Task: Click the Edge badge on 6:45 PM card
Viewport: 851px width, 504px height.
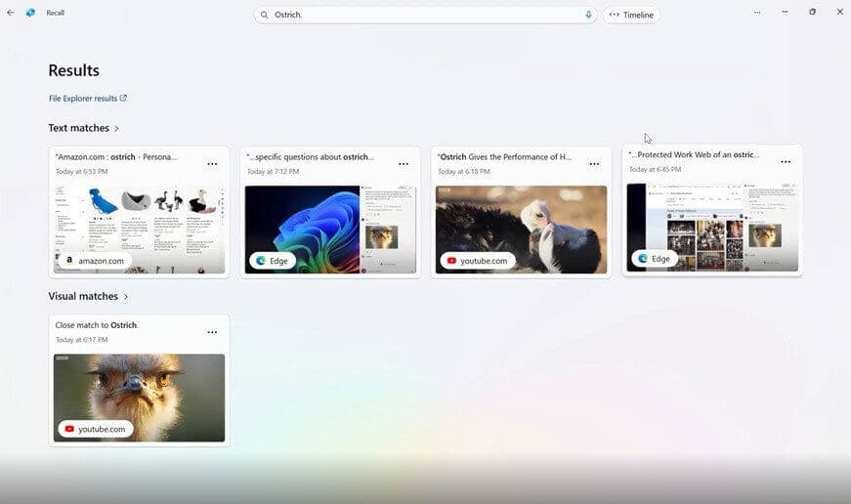Action: click(x=655, y=259)
